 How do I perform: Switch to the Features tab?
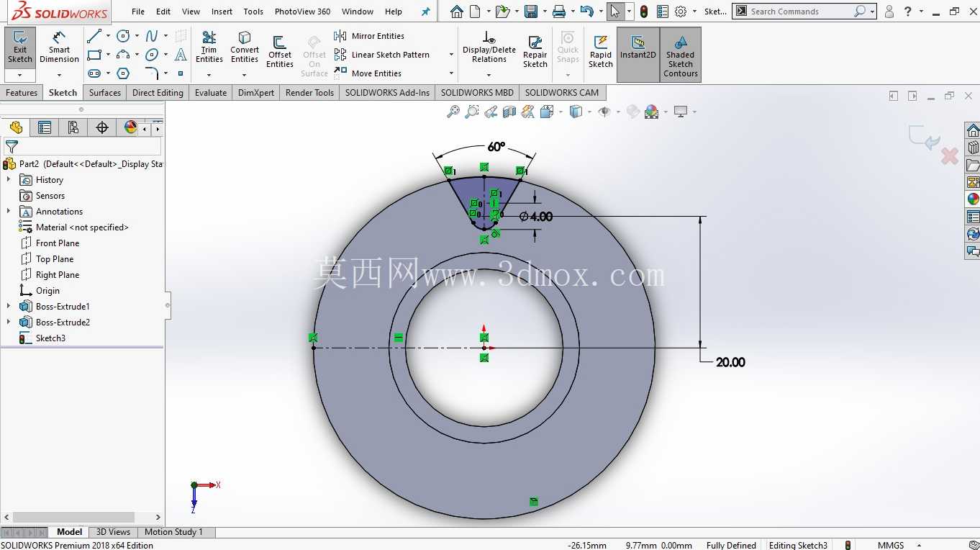click(22, 93)
